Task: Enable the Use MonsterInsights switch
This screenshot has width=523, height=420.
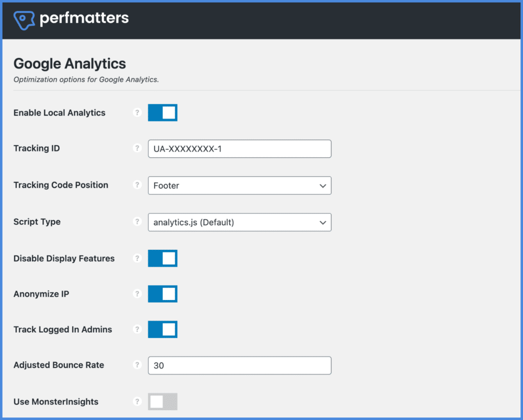Action: 163,402
